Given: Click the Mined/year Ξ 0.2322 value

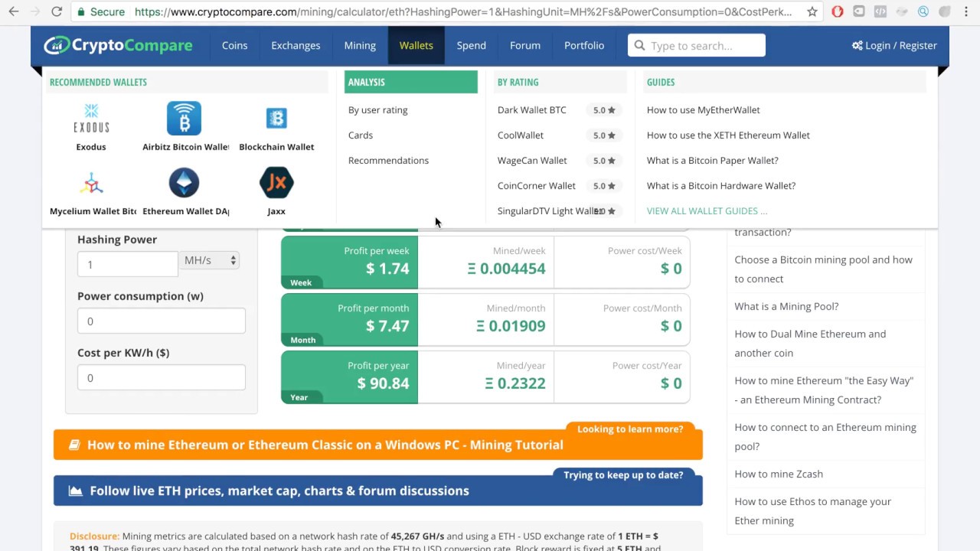Looking at the screenshot, I should point(515,383).
